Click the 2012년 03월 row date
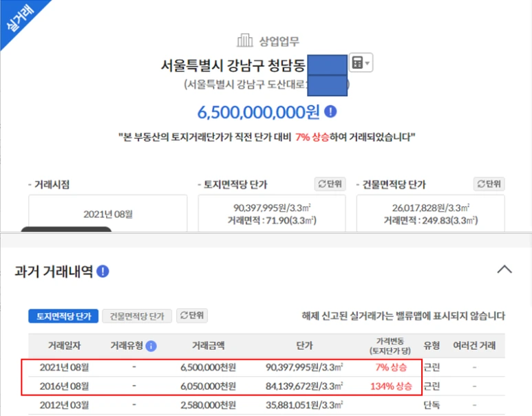The width and height of the screenshot is (532, 416). [x=64, y=405]
